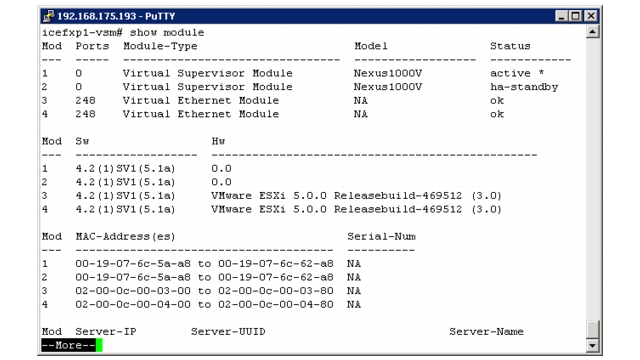Image resolution: width=640 pixels, height=360 pixels.
Task: Click the Serial-Num column header
Action: (x=382, y=236)
